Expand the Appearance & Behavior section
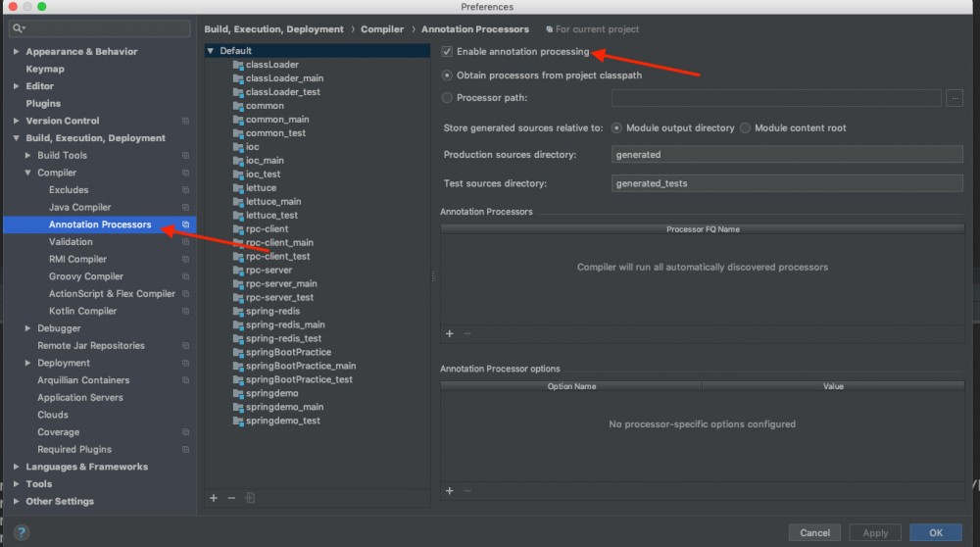 pos(16,52)
